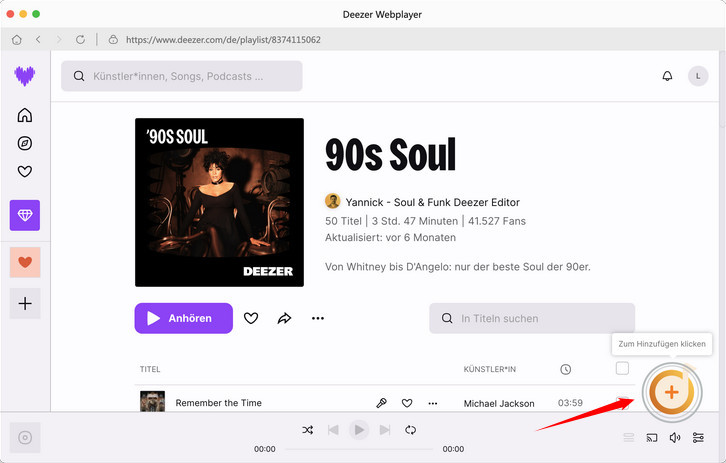
Task: Sort by the duration clock column icon
Action: pos(565,369)
